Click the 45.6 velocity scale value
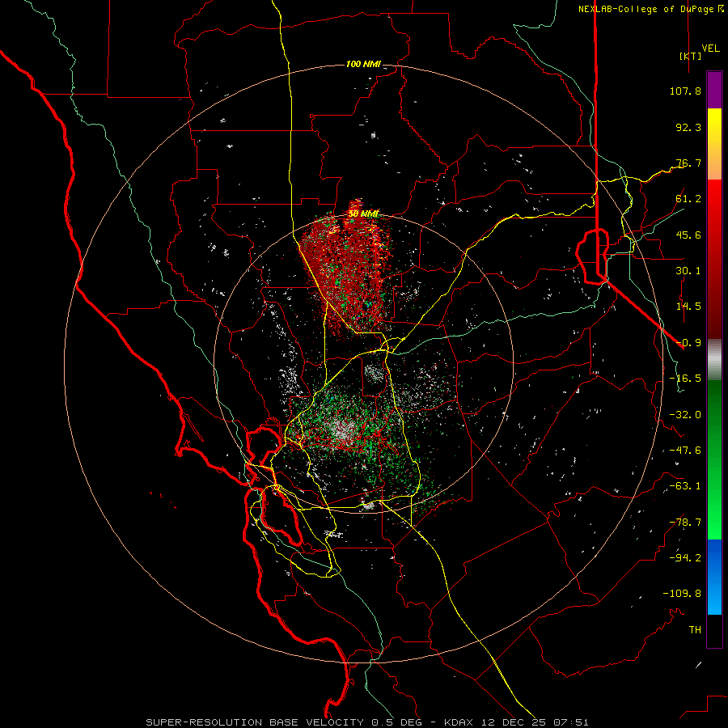 688,235
